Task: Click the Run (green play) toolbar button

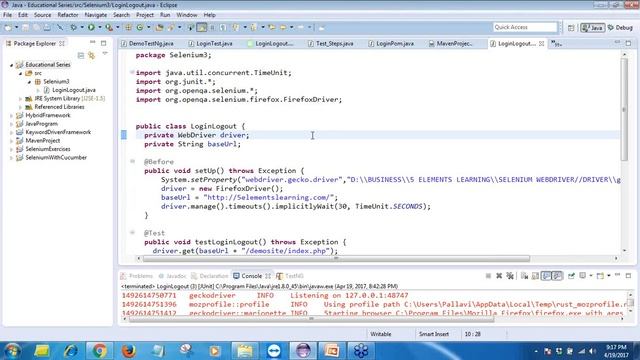Action: click(91, 27)
